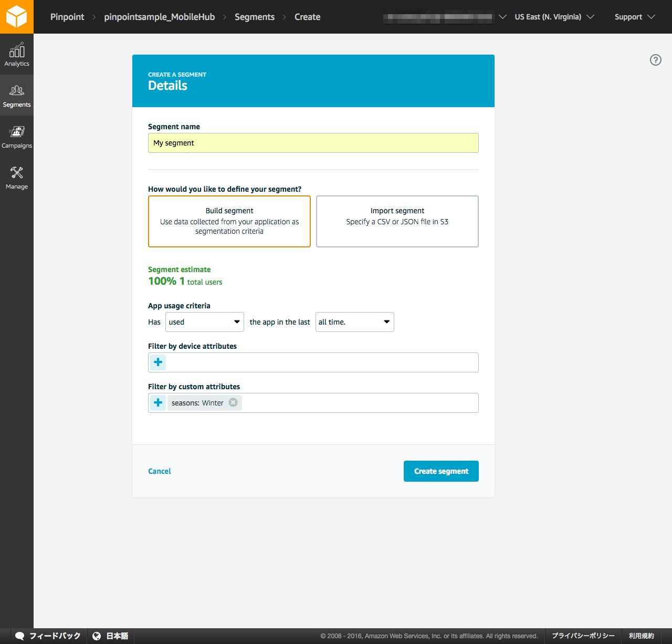Expand the US East (N. Virginia) region menu
Image resolution: width=672 pixels, height=644 pixels.
click(x=554, y=17)
